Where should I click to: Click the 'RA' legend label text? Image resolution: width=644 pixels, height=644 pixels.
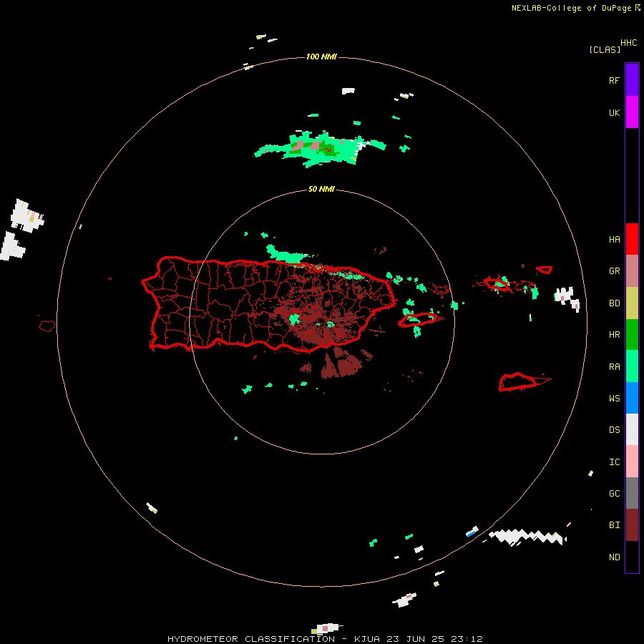[x=615, y=367]
